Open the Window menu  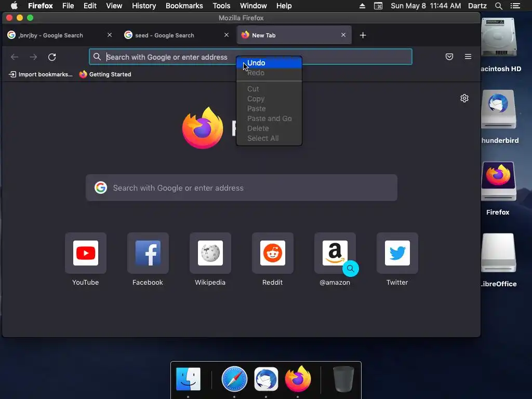coord(254,6)
